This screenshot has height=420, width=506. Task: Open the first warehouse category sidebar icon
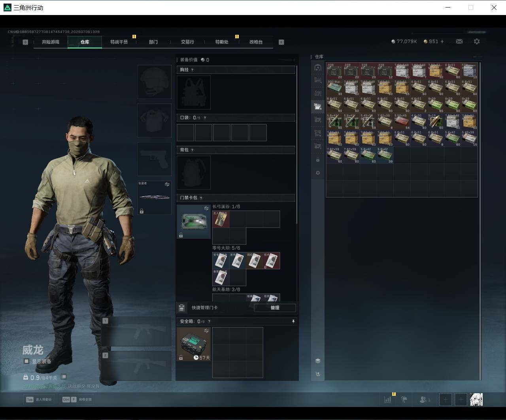pos(318,68)
